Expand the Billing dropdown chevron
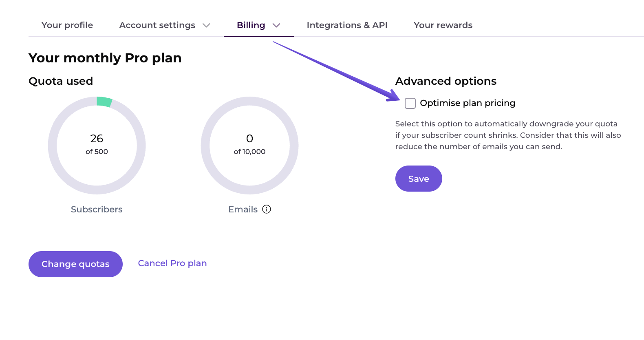 pyautogui.click(x=277, y=25)
